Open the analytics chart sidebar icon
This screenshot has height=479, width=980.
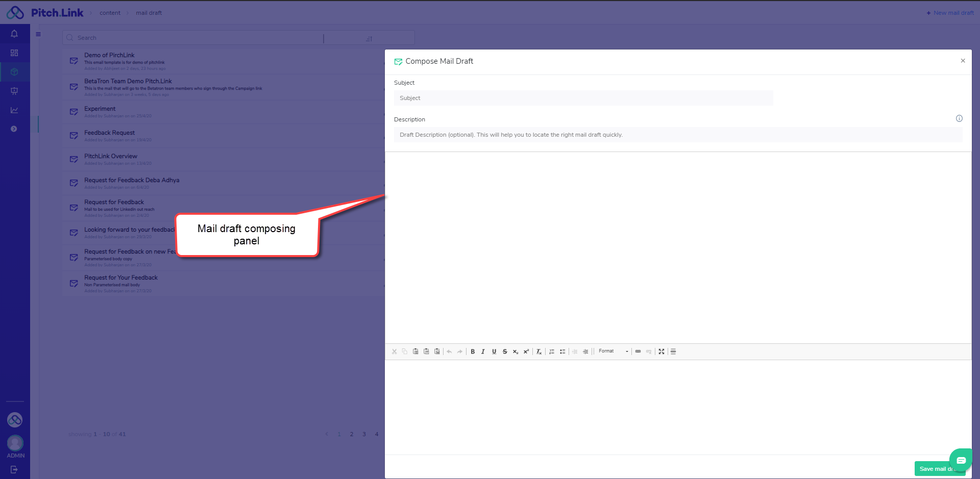coord(14,110)
